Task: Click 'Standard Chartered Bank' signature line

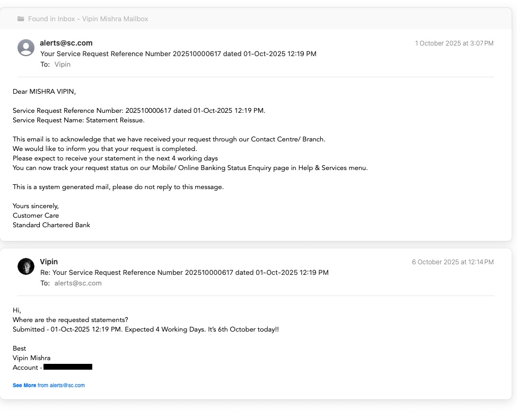Action: [x=51, y=225]
